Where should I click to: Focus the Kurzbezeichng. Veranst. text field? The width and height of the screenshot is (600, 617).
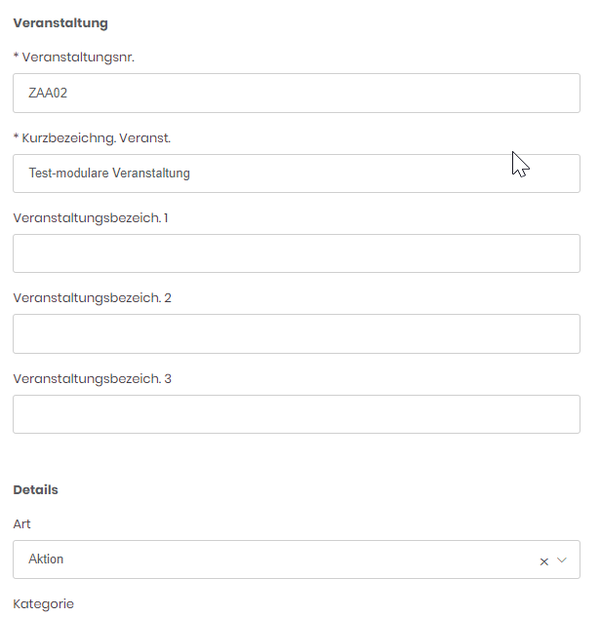[x=296, y=174]
